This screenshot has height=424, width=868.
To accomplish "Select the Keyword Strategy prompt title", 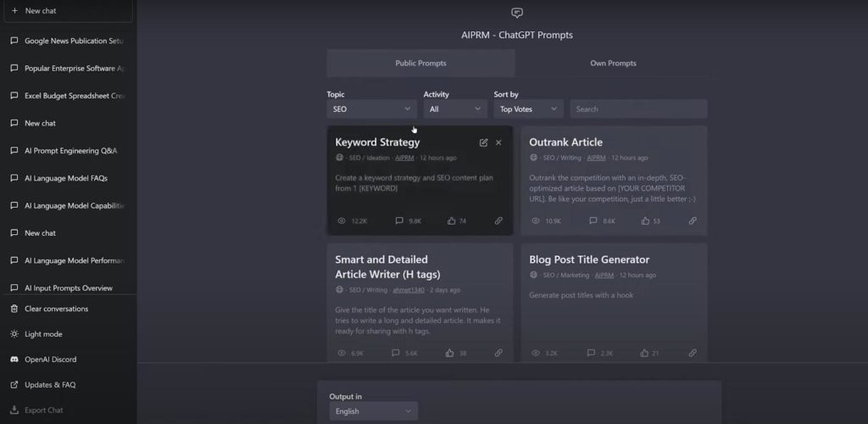I will pos(377,142).
